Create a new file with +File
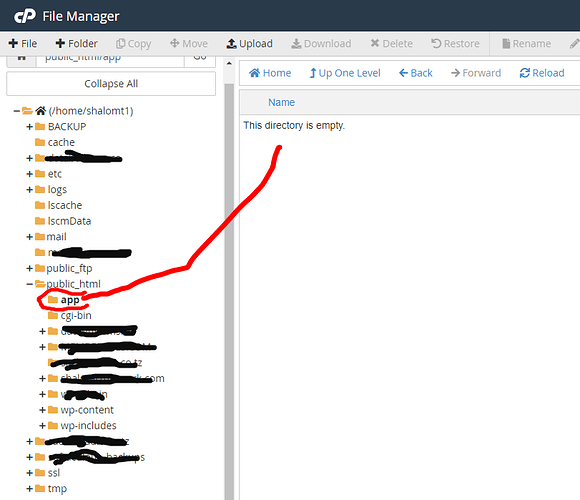 pyautogui.click(x=23, y=44)
